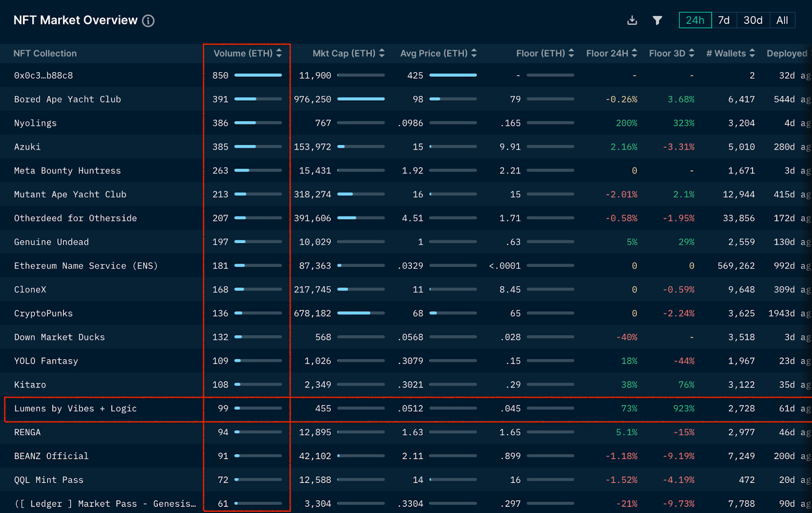Select Otherdeed for Otherside collection
The image size is (812, 513).
76,218
